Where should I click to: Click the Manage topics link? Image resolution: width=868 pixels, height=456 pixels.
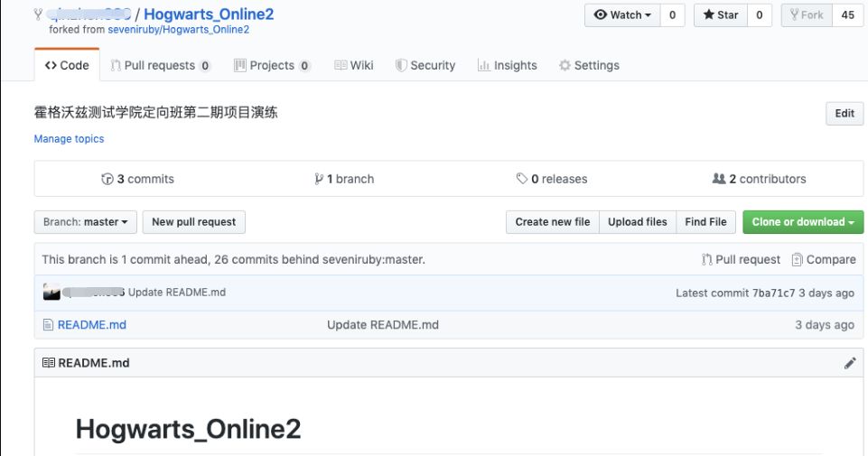coord(70,139)
